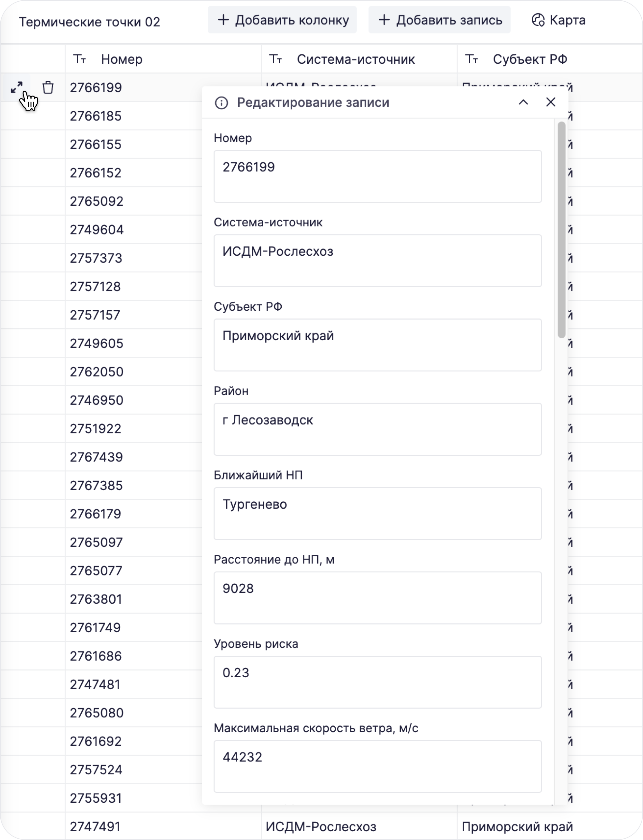Click the info icon beside Редактирование записи
Image resolution: width=643 pixels, height=840 pixels.
point(221,103)
